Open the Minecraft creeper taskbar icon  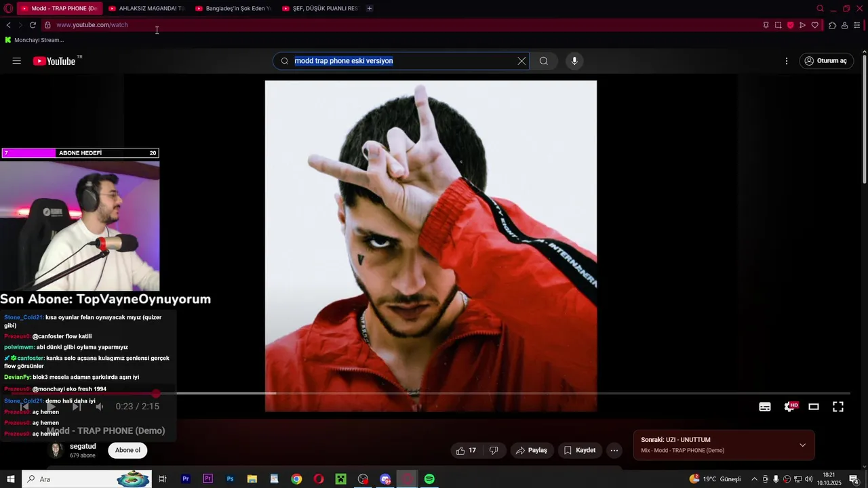click(x=341, y=479)
